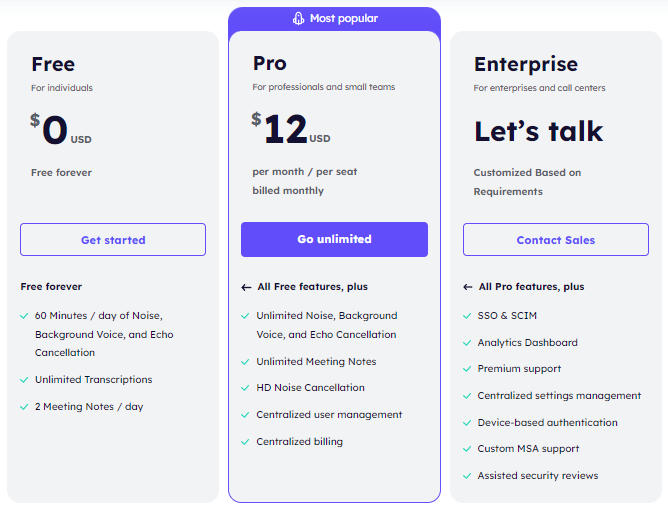
Task: Click the checkmark next to Centralized billing
Action: pos(245,442)
